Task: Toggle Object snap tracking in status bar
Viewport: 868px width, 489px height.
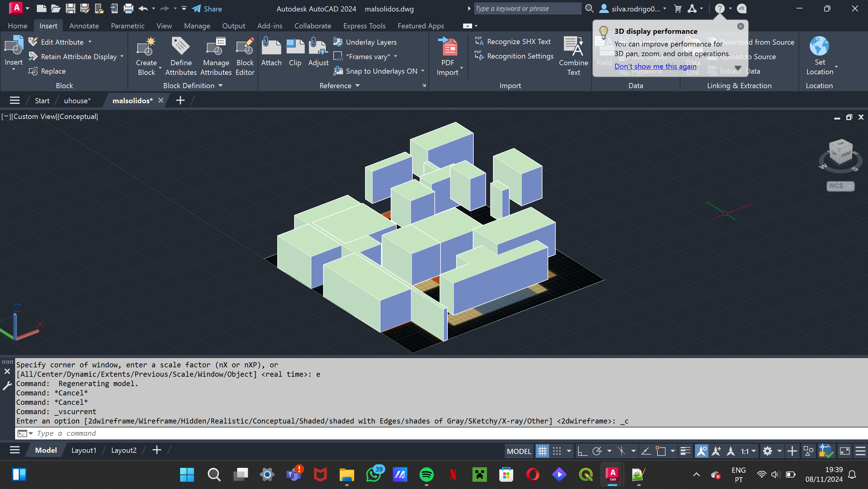Action: pyautogui.click(x=646, y=451)
